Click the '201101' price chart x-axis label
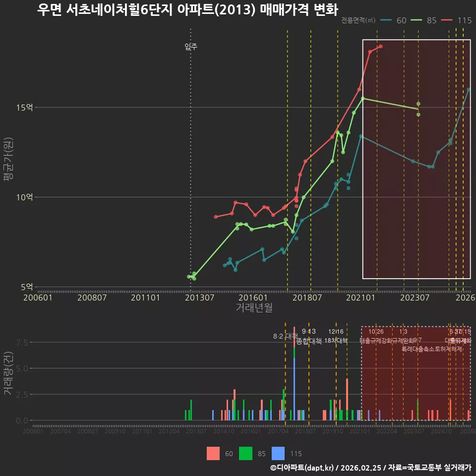The width and height of the screenshot is (476, 476). pyautogui.click(x=145, y=297)
